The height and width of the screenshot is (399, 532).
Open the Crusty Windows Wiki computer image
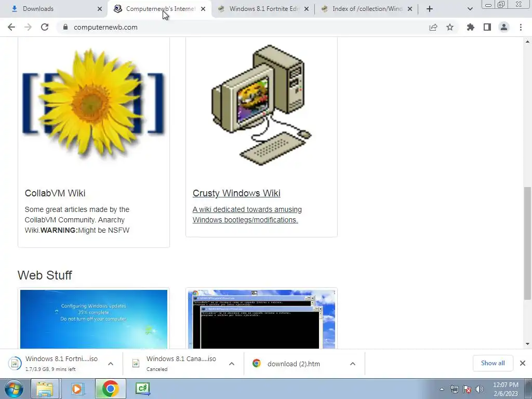(x=261, y=105)
